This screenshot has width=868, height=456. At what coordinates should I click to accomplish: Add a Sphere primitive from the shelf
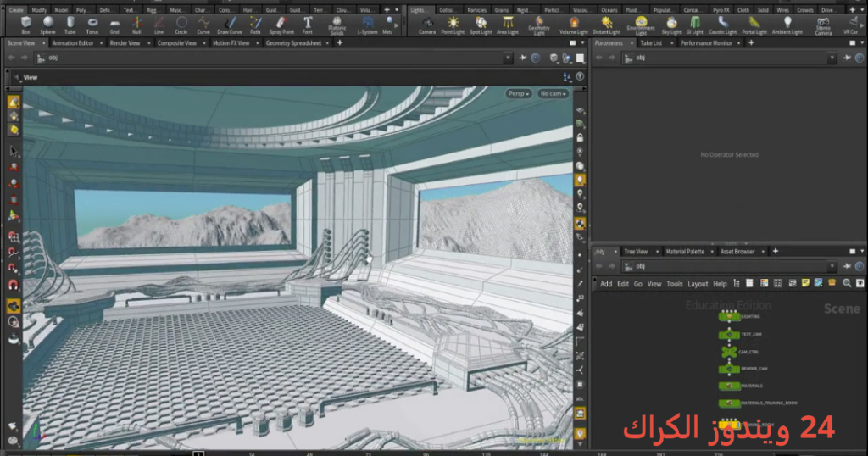tap(48, 25)
